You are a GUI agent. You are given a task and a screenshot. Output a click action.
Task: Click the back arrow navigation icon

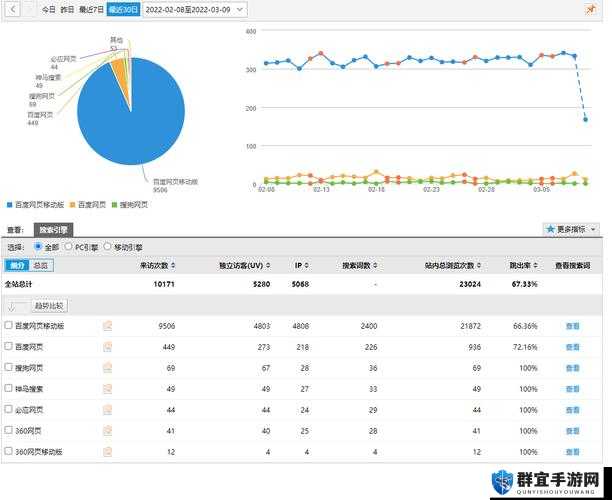pos(12,9)
